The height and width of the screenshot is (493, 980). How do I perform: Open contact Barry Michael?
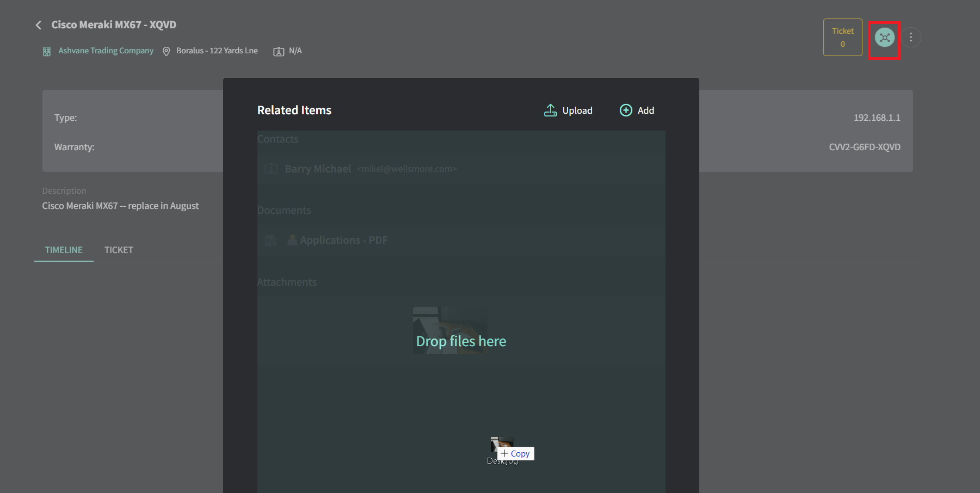(318, 169)
